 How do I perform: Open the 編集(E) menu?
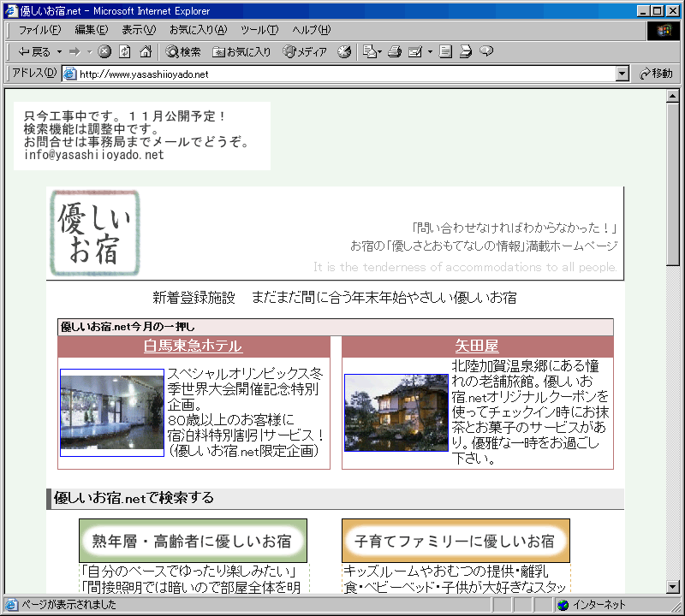(92, 30)
